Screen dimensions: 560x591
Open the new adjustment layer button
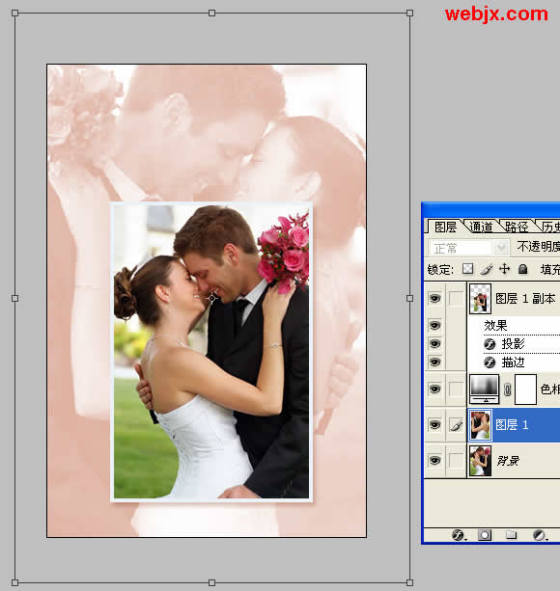pos(540,534)
